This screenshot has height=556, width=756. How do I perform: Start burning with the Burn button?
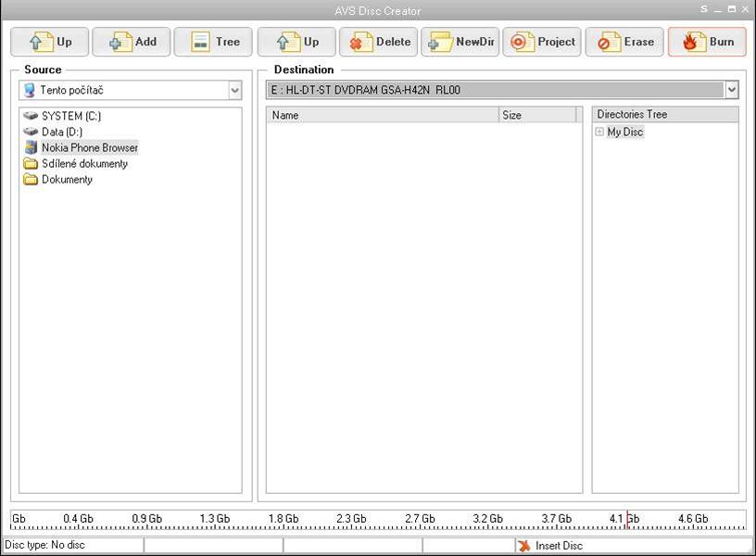point(707,42)
